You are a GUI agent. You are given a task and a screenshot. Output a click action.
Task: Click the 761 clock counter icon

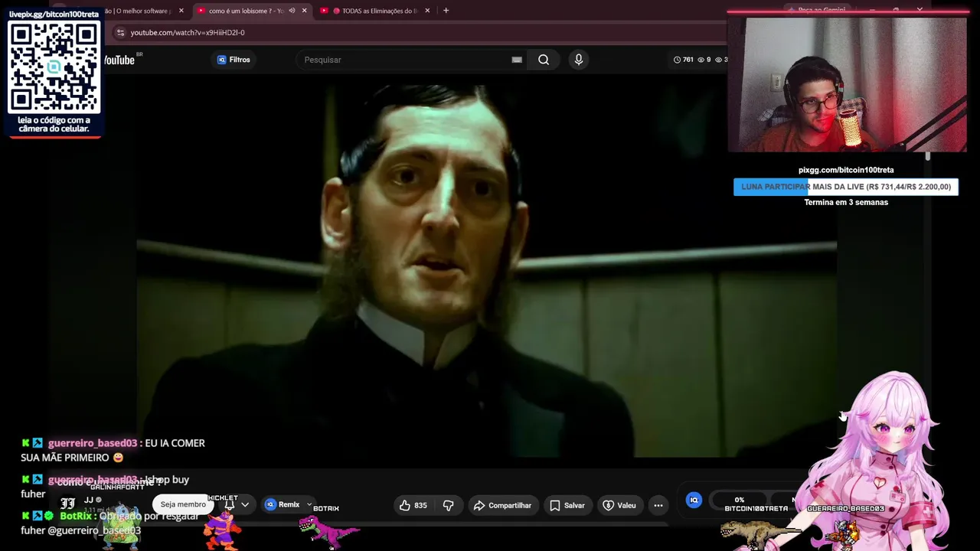point(677,60)
